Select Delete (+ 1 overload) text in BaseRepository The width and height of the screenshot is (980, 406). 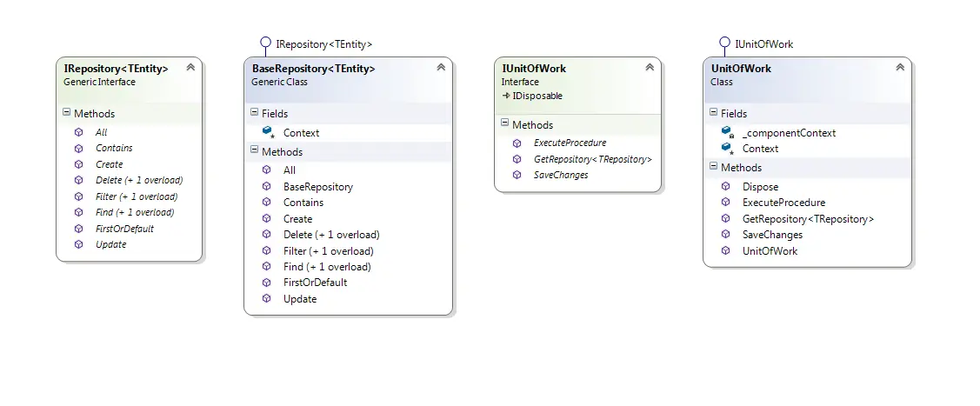click(x=331, y=235)
